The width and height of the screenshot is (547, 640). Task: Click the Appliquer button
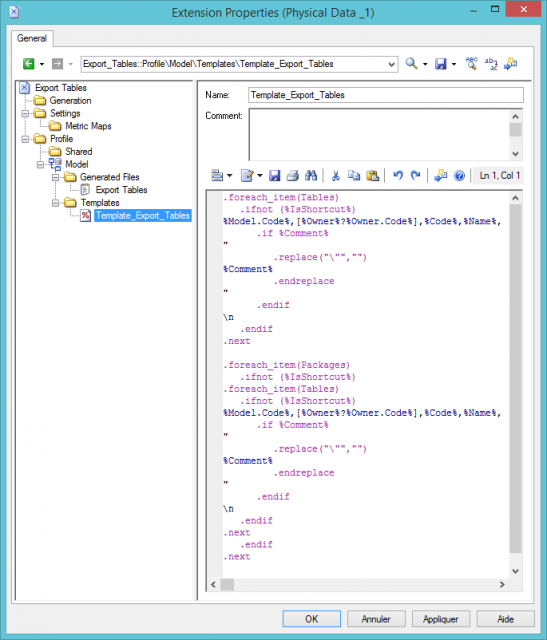pyautogui.click(x=441, y=619)
